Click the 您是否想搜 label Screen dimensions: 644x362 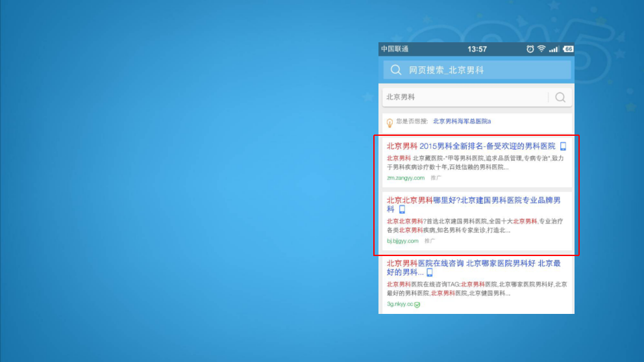pos(412,122)
